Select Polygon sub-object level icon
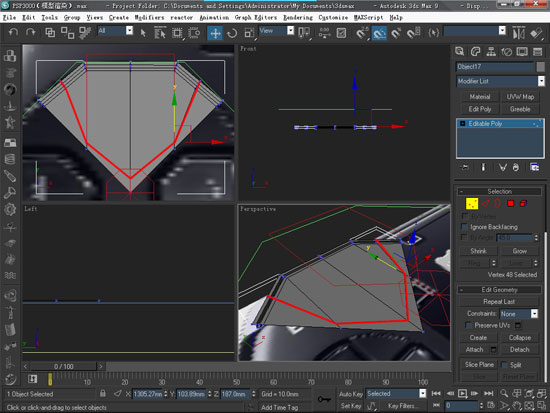 [510, 204]
